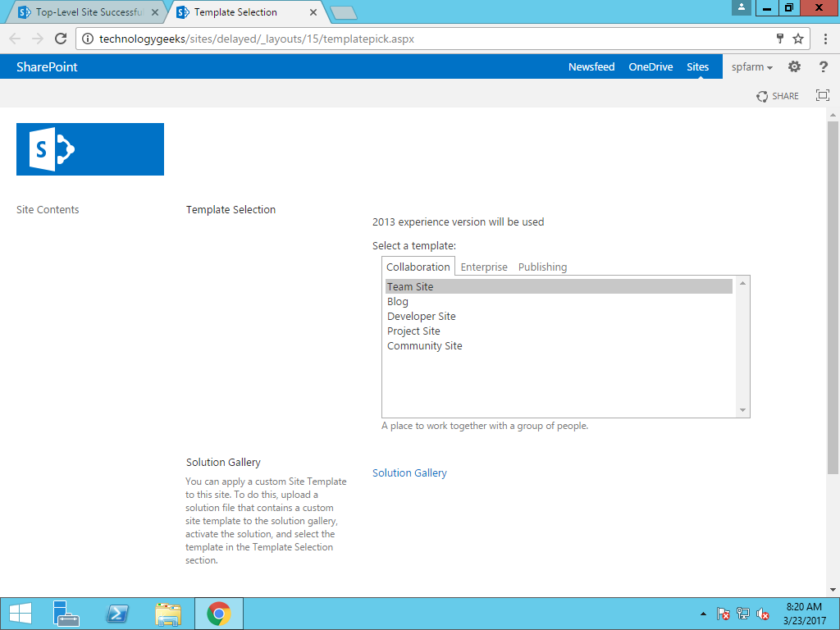Viewport: 840px width, 630px height.
Task: Launch Server Manager from the taskbar
Action: click(66, 614)
